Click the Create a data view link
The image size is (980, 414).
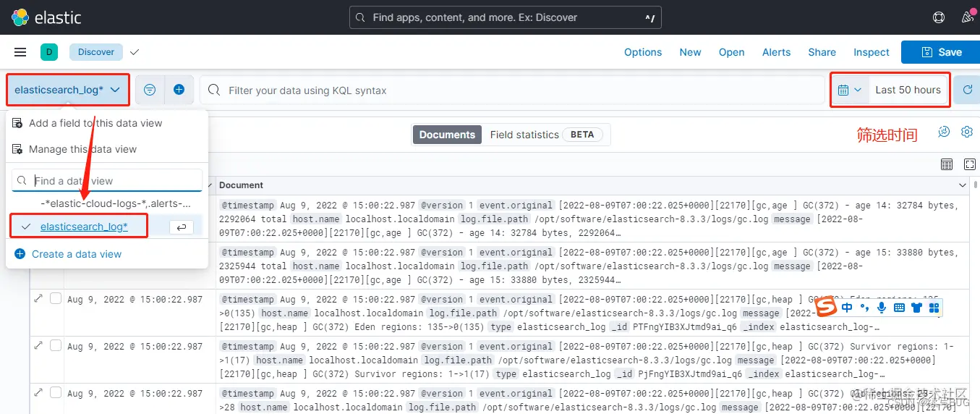pyautogui.click(x=77, y=254)
